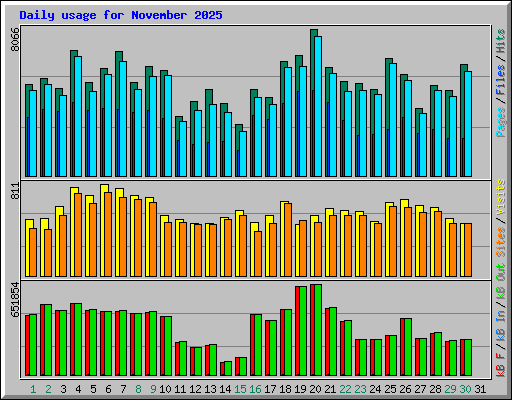
Task: Select day label 2 on the x-axis
Action: 48,389
